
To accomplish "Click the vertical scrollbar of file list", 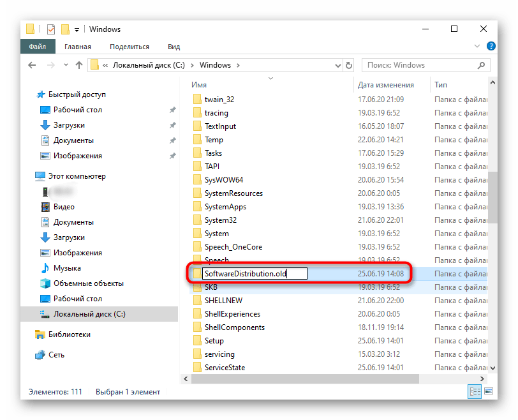I will (x=491, y=198).
